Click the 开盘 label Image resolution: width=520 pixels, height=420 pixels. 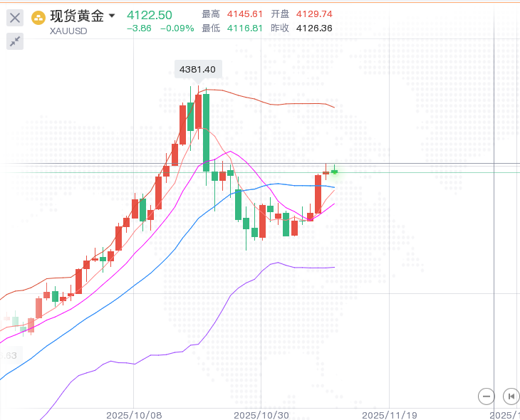pos(280,14)
